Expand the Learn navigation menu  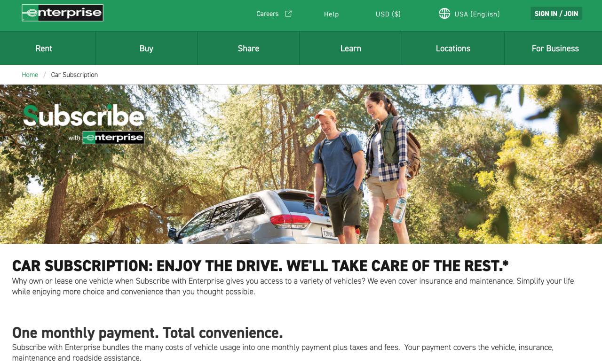click(x=351, y=48)
